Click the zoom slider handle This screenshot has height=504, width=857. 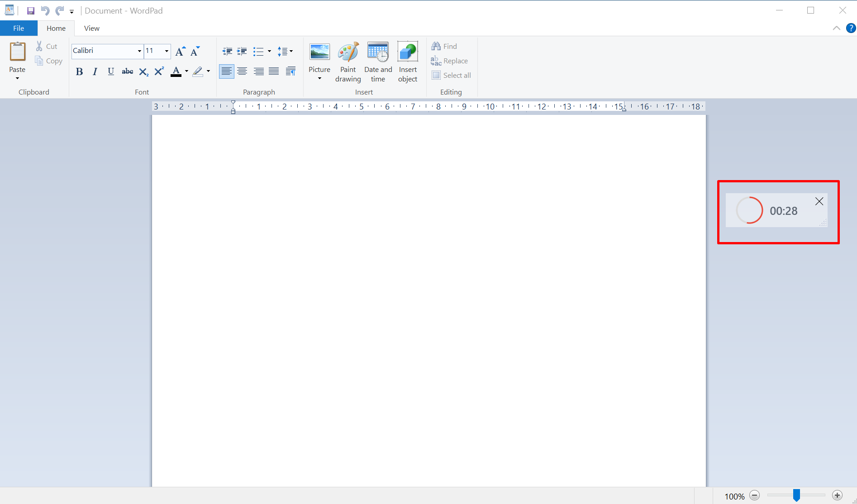click(x=796, y=495)
